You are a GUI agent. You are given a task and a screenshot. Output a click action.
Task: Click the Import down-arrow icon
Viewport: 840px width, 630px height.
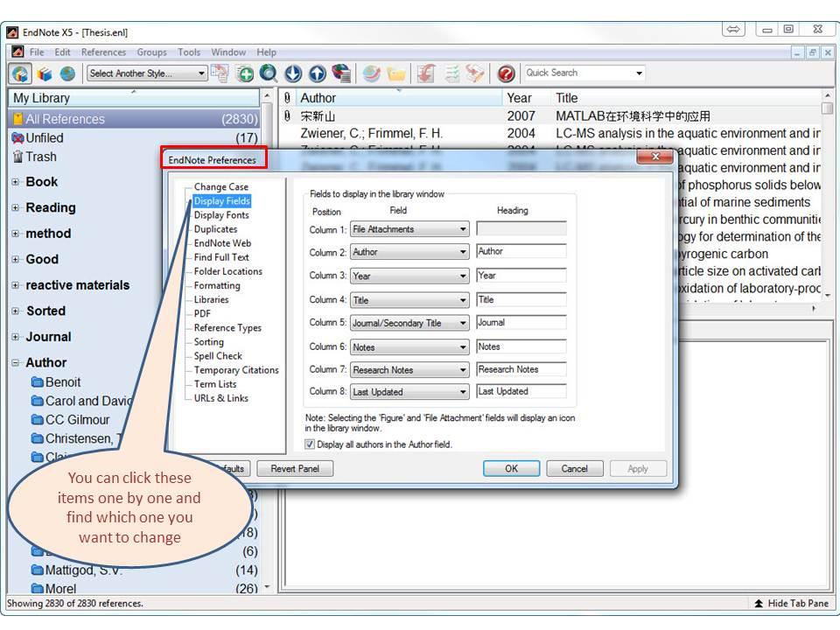pyautogui.click(x=293, y=73)
